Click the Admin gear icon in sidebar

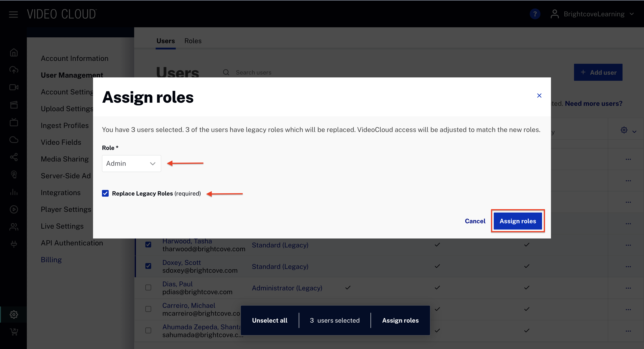click(x=14, y=314)
